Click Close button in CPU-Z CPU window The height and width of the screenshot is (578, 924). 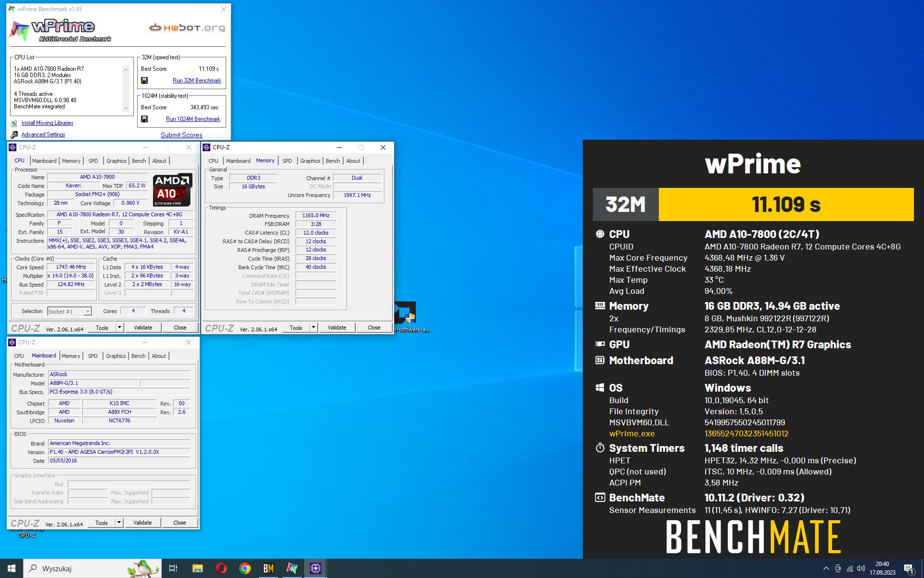tap(180, 328)
